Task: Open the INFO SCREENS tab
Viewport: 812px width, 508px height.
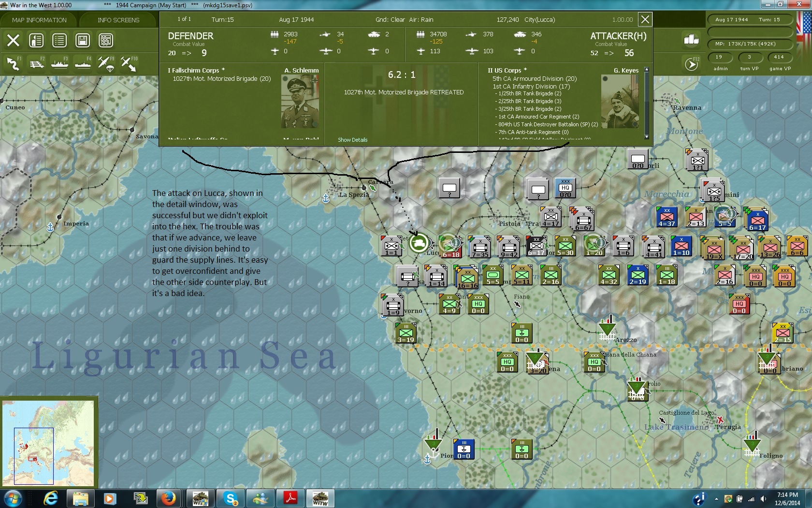Action: click(118, 20)
